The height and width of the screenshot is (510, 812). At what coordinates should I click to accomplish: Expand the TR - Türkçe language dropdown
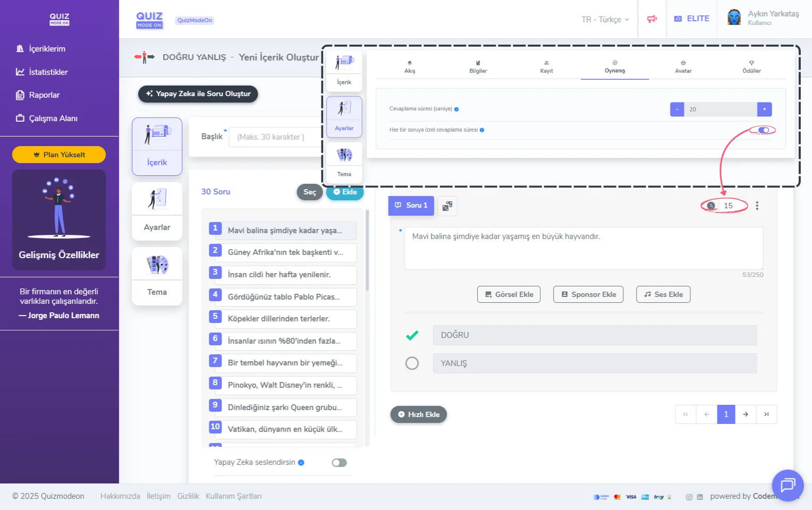[605, 19]
